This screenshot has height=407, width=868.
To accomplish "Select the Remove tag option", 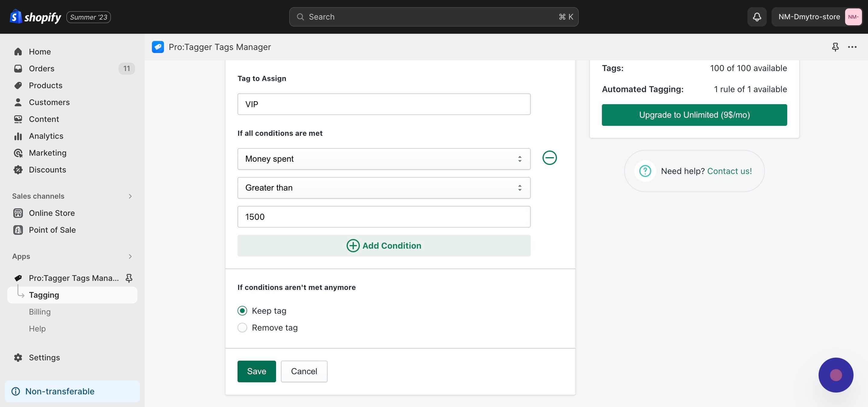I will pos(242,328).
